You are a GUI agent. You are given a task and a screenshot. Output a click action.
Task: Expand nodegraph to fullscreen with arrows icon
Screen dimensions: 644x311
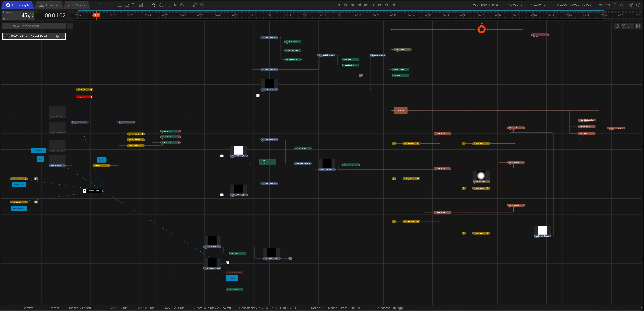click(630, 26)
